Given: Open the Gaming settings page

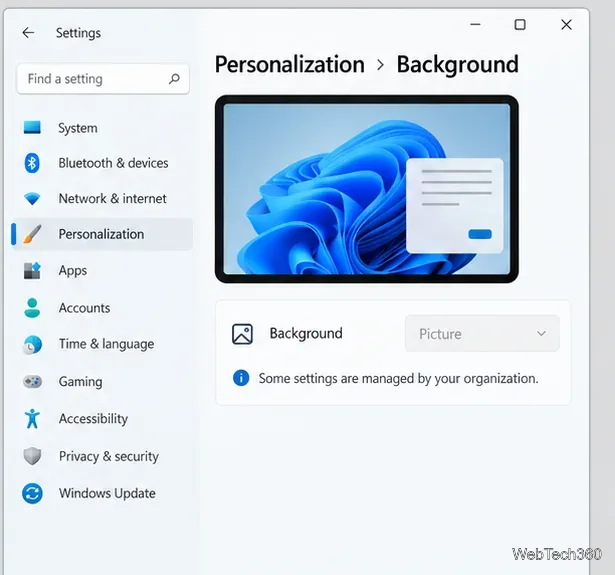Looking at the screenshot, I should click(103, 382).
